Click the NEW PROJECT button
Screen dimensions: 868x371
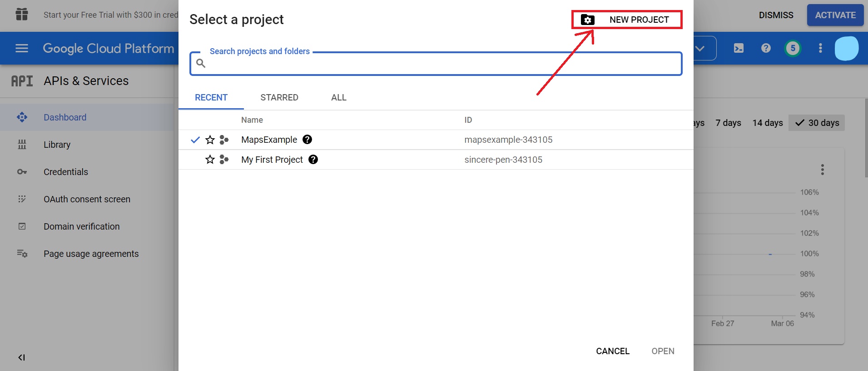tap(627, 20)
